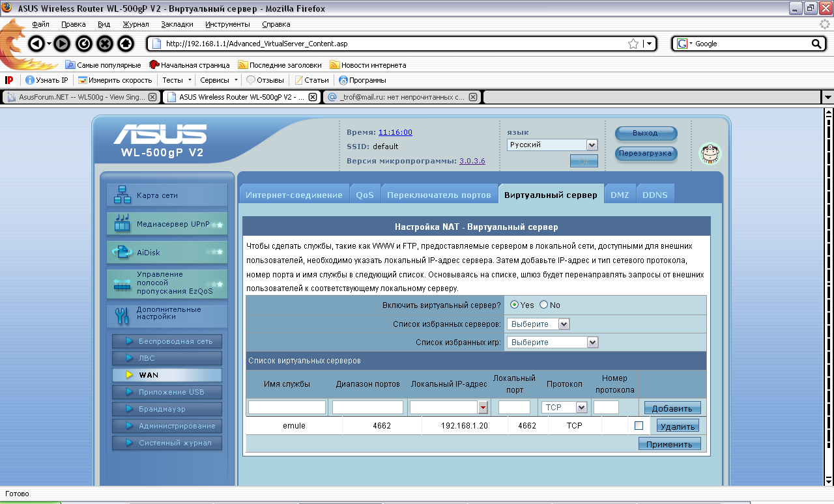This screenshot has height=504, width=834.
Task: Select No for enabling virtual server
Action: 543,305
